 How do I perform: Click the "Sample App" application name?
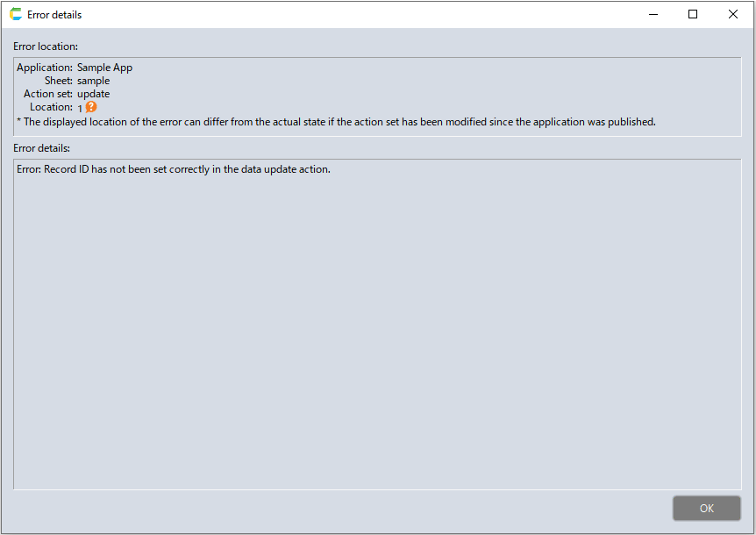pos(104,68)
